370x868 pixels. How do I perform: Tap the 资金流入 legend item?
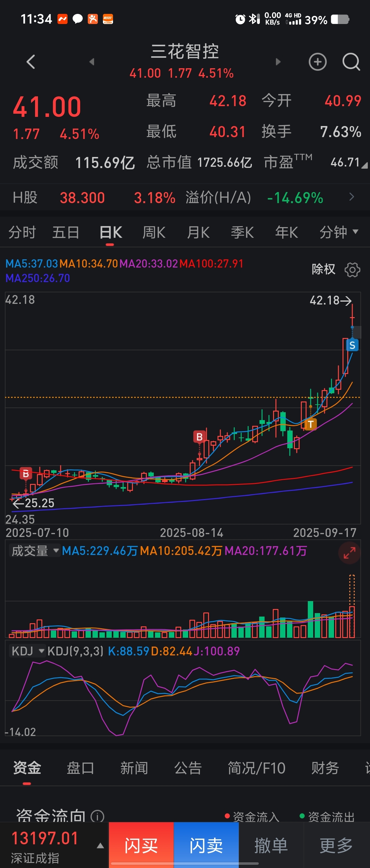252,817
